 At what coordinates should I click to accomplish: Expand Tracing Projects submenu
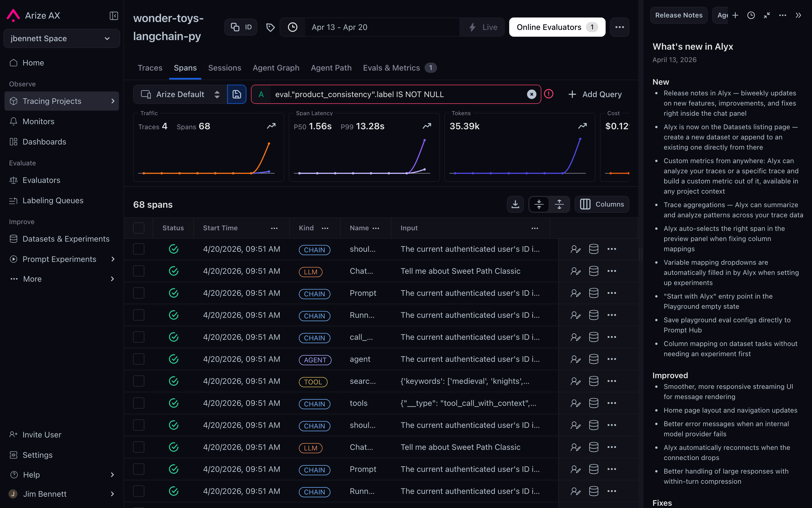click(x=113, y=101)
